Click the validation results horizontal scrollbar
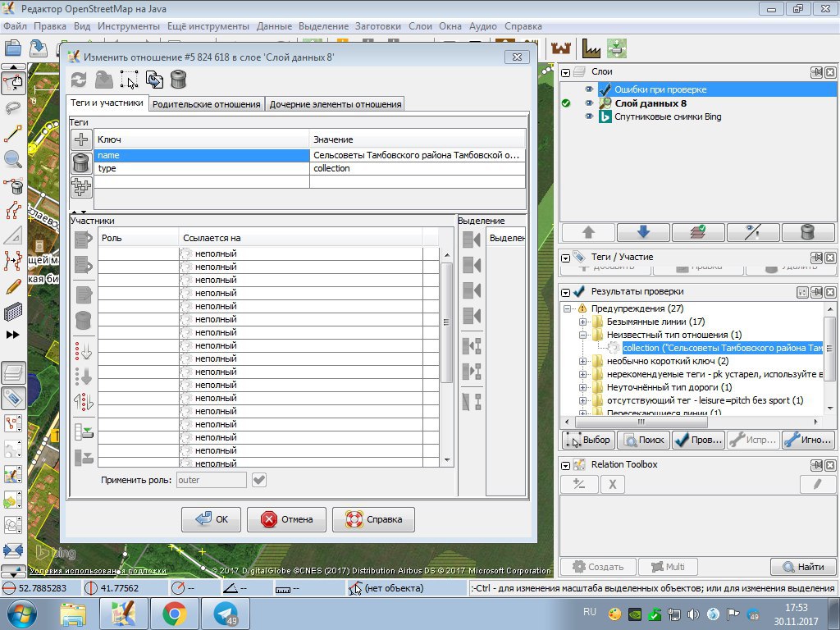 (641, 422)
